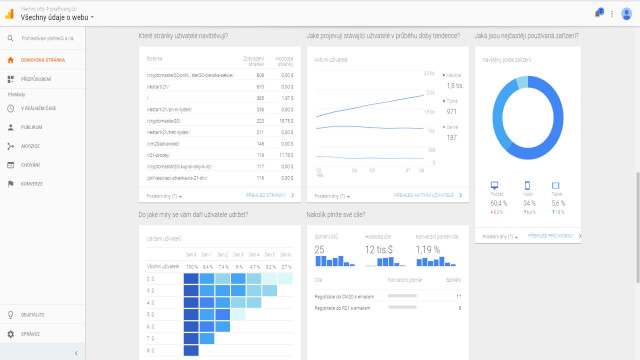
Task: Collapse the sidebar with the left chevron
Action: coord(76,353)
